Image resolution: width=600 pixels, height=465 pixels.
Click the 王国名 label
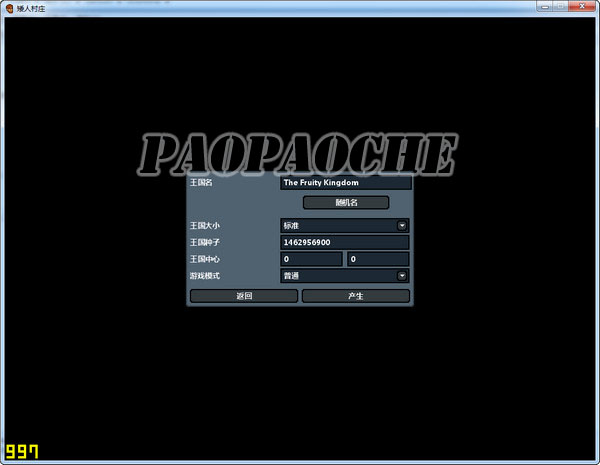[201, 183]
